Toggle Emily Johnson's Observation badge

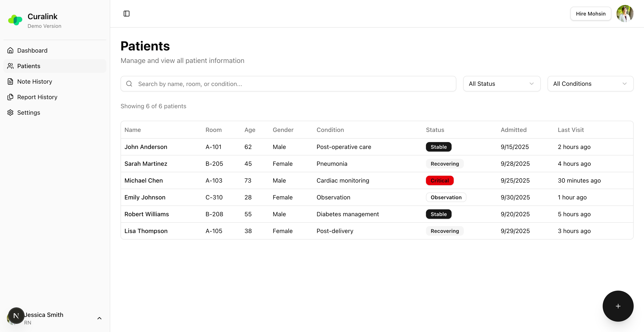(x=446, y=197)
